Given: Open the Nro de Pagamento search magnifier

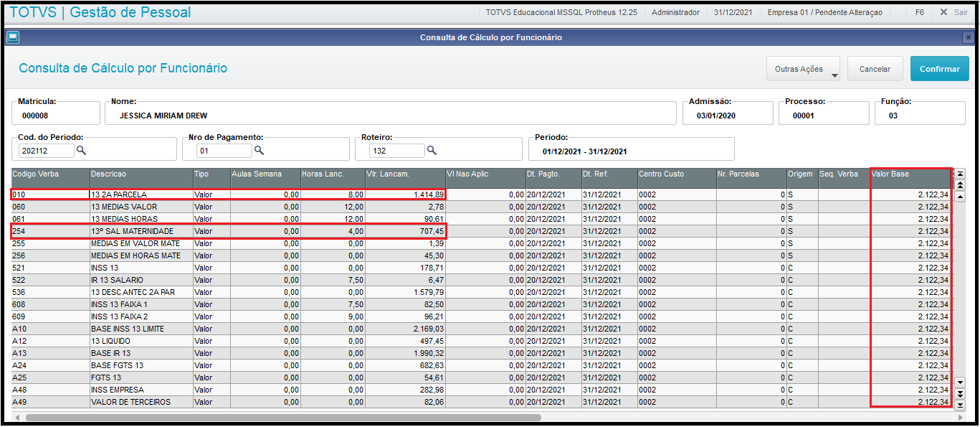Looking at the screenshot, I should pos(260,151).
